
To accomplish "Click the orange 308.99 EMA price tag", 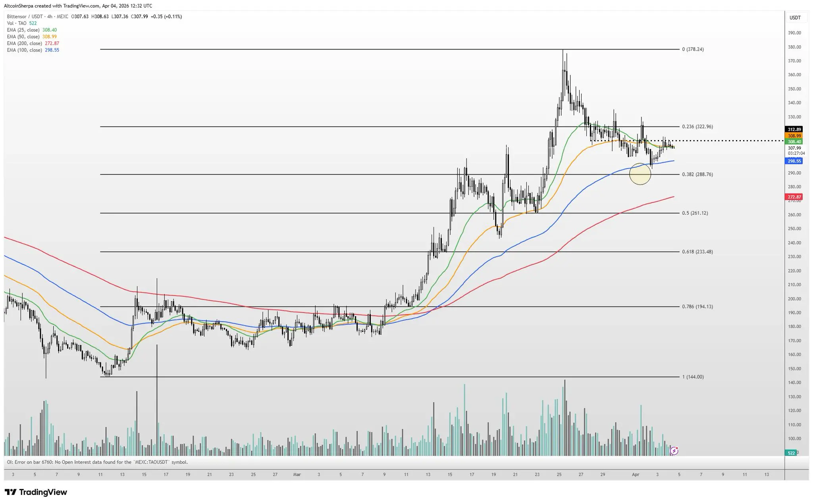I will tap(794, 136).
